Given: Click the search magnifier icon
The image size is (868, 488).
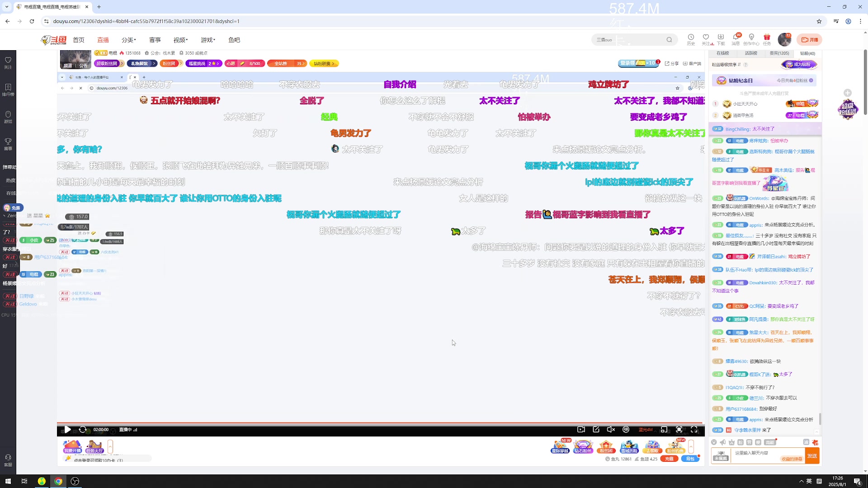Looking at the screenshot, I should [x=669, y=40].
